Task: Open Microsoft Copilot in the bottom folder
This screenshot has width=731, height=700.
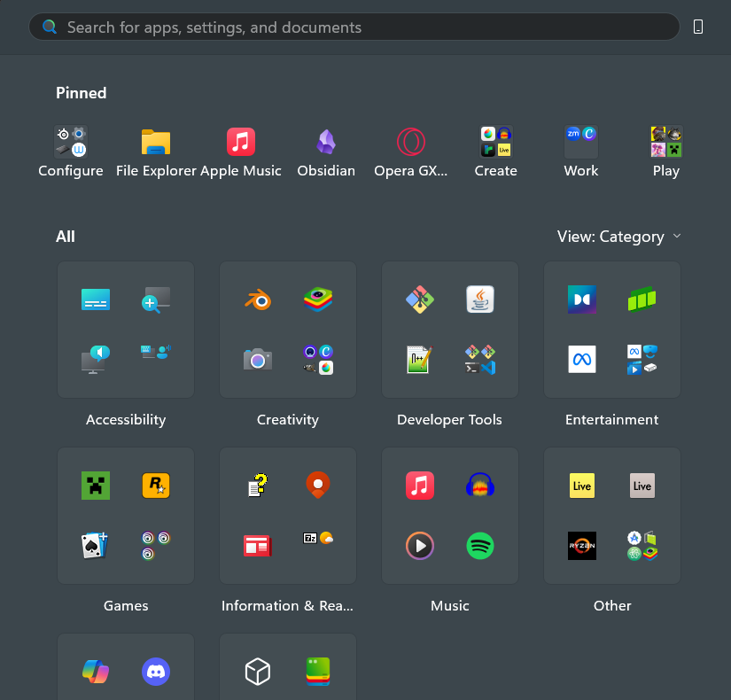Action: coord(95,672)
